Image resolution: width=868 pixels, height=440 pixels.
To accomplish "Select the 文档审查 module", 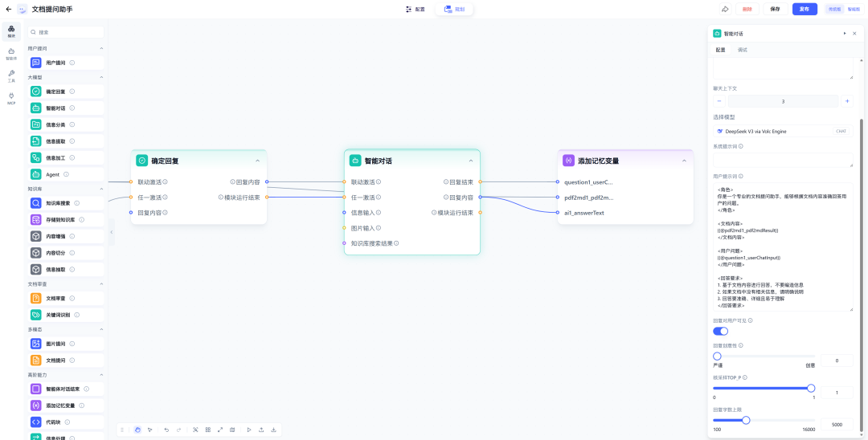I will (x=66, y=298).
